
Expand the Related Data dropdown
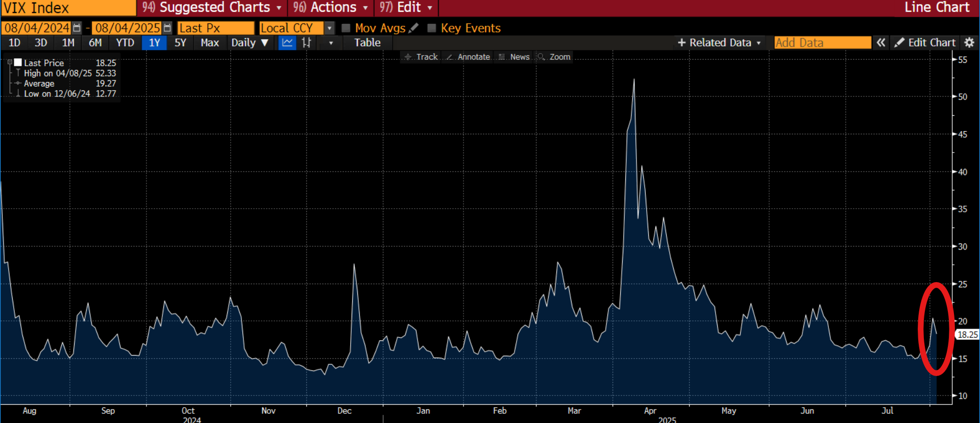[x=720, y=43]
